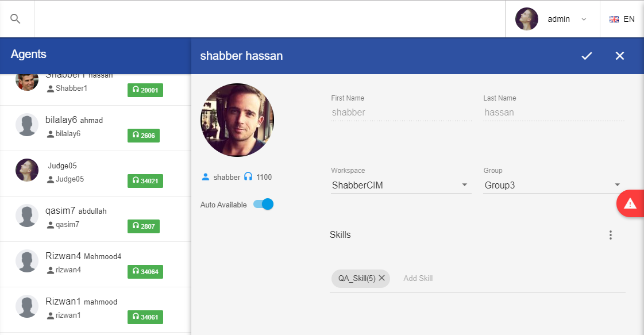Expand the Group dropdown Group3
This screenshot has height=335, width=644.
[x=553, y=185]
